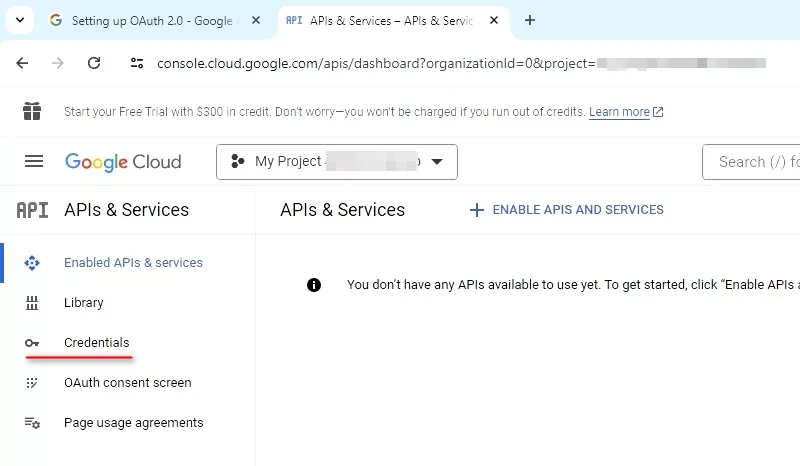Click the "You don't have any APIs" message
800x466 pixels.
pos(573,285)
